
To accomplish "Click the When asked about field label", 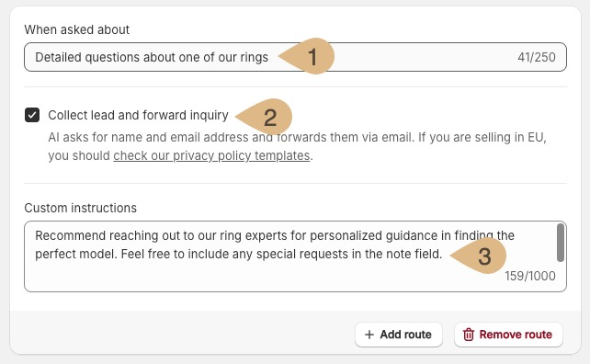I will click(x=77, y=29).
